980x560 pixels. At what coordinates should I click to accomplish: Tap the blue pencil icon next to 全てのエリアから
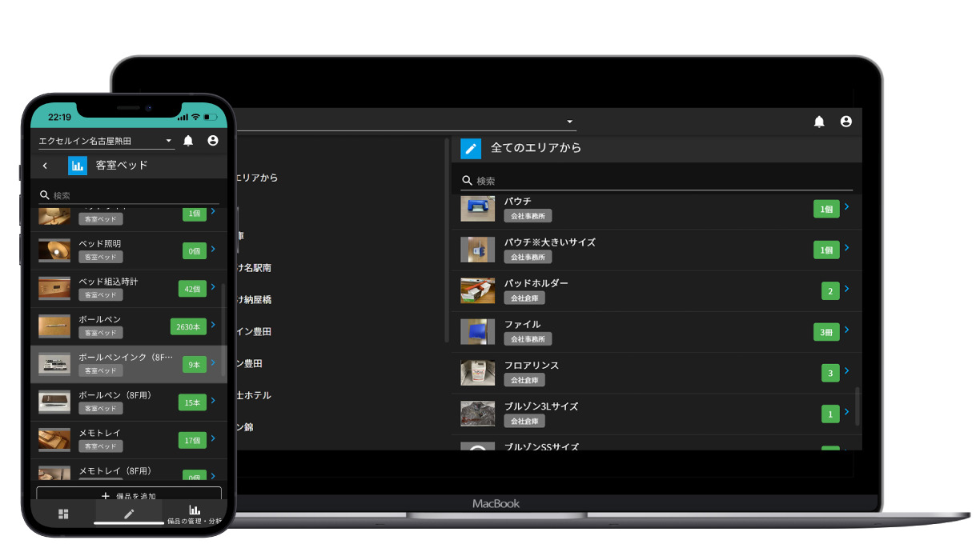coord(471,147)
